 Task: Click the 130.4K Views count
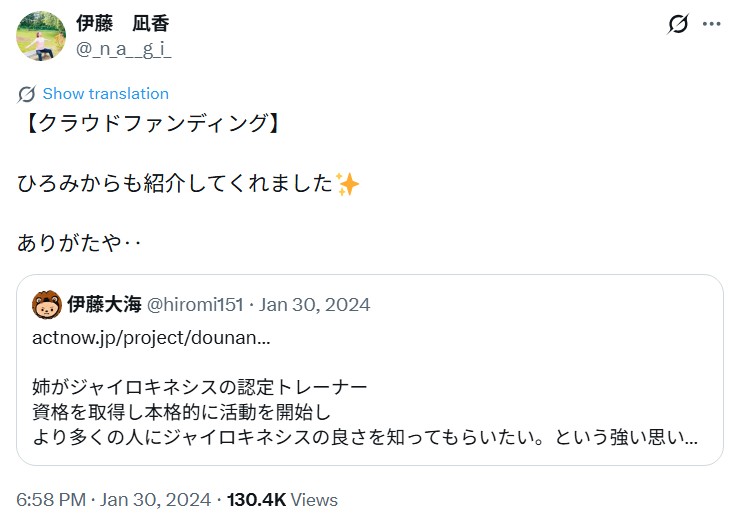(283, 499)
